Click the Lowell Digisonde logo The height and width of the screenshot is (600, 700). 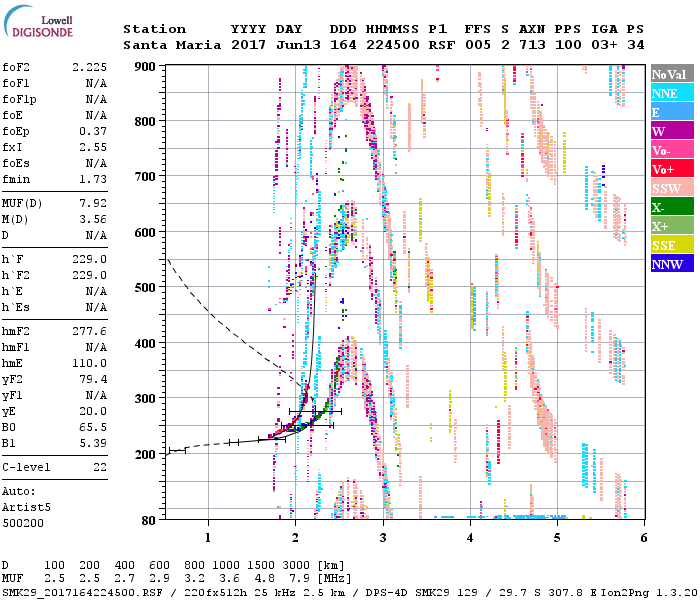click(39, 21)
